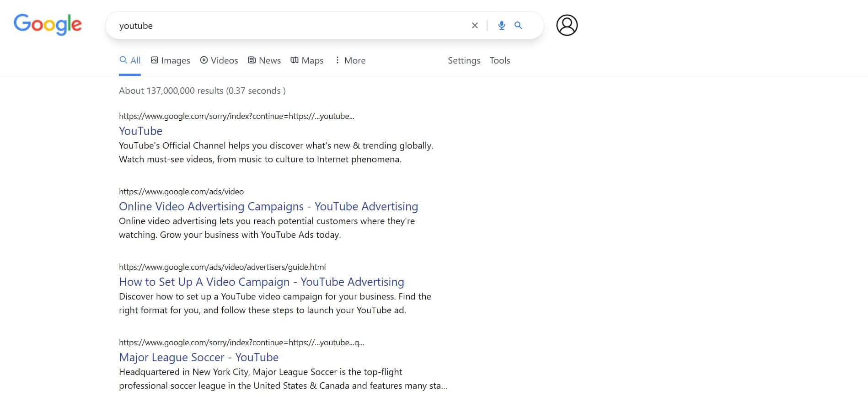Start voice search with the microphone icon
868x407 pixels.
pos(502,26)
